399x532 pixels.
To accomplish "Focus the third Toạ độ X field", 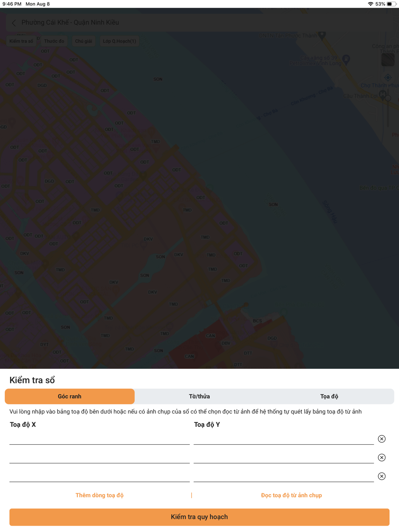I will 99,476.
